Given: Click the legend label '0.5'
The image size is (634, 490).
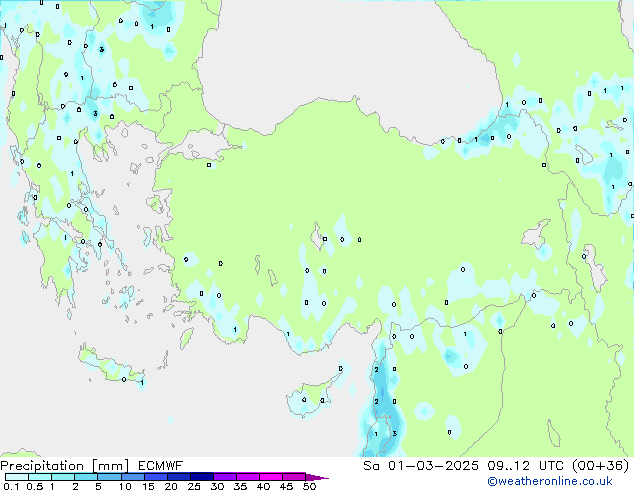Looking at the screenshot, I should point(34,486).
